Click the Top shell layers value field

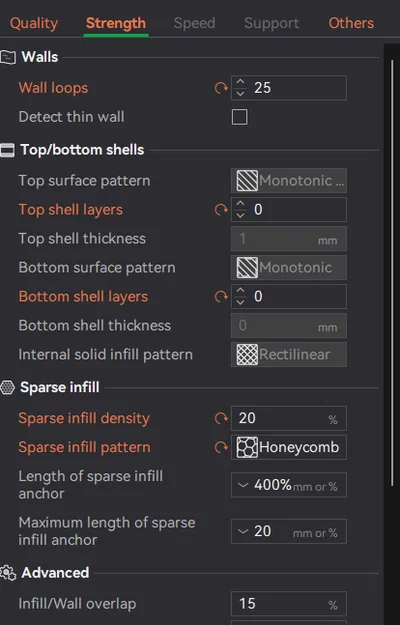[289, 210]
